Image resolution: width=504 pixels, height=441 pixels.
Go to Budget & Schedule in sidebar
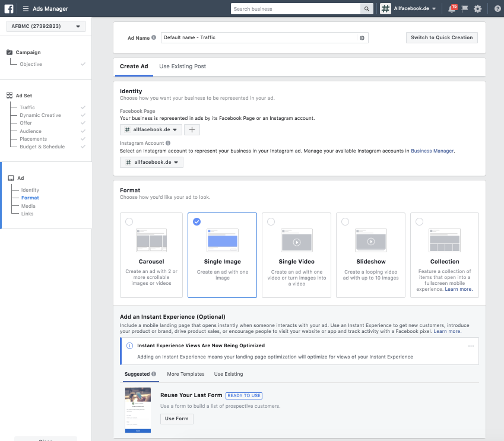(42, 147)
